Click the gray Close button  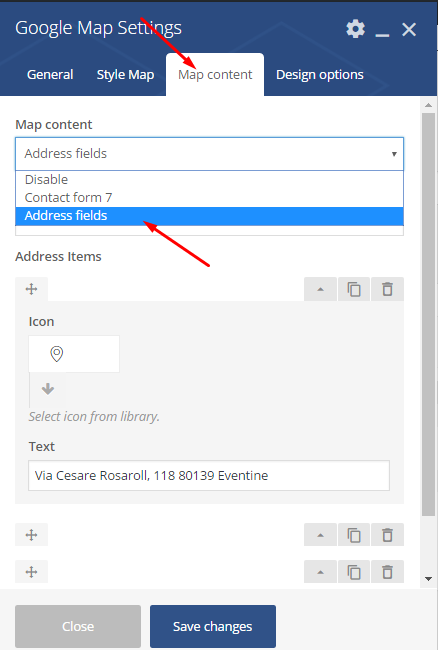point(78,626)
